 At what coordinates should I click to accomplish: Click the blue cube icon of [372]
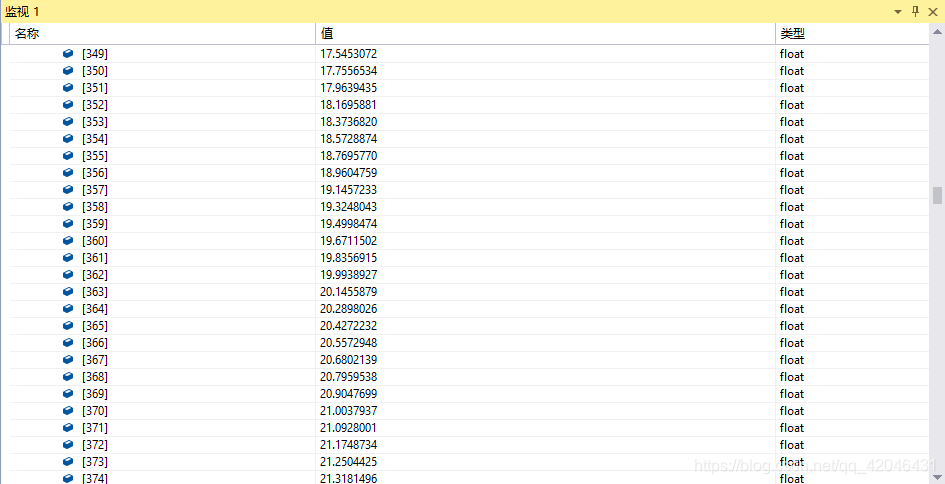[x=68, y=444]
